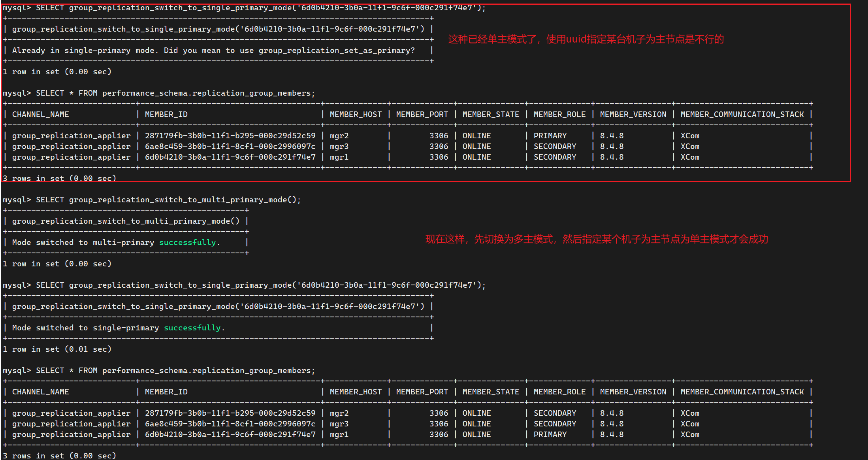Viewport: 868px width, 460px height.
Task: Click MEMBER_VERSION header in the last table
Action: pyautogui.click(x=633, y=392)
